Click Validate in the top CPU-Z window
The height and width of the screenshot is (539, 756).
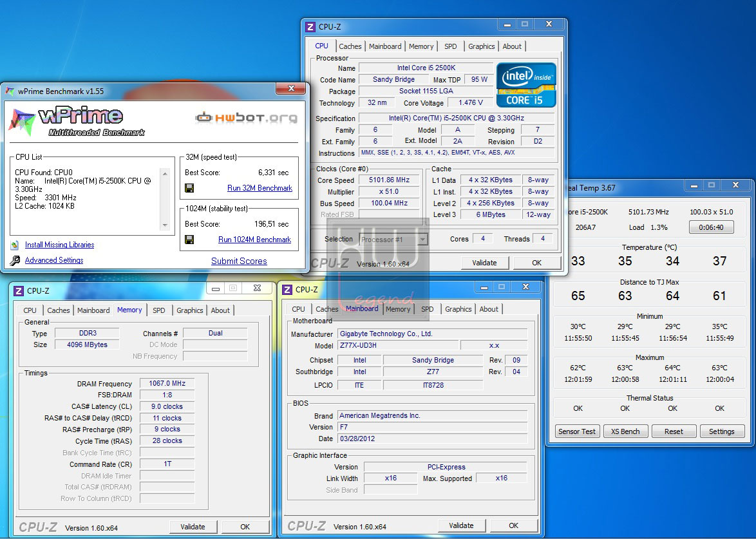(x=484, y=263)
